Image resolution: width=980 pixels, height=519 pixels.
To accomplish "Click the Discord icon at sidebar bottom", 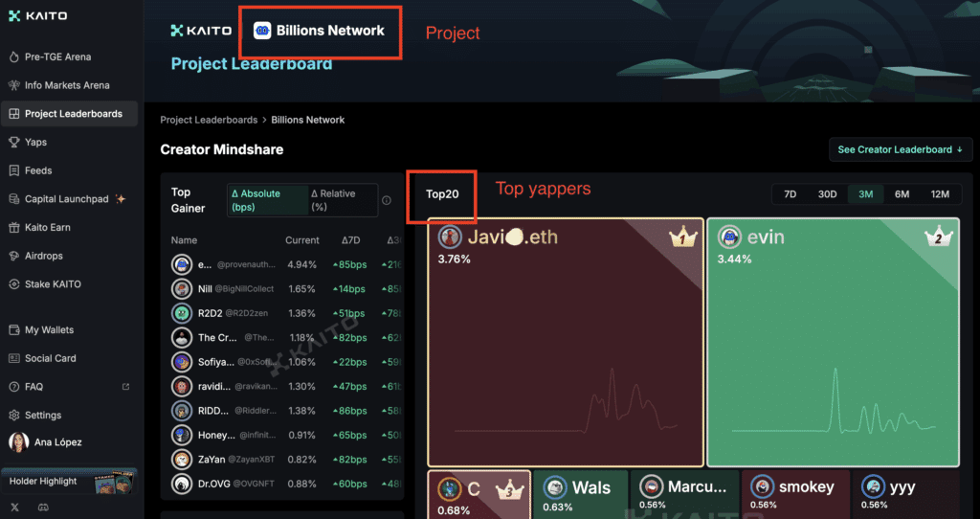I will click(x=41, y=507).
